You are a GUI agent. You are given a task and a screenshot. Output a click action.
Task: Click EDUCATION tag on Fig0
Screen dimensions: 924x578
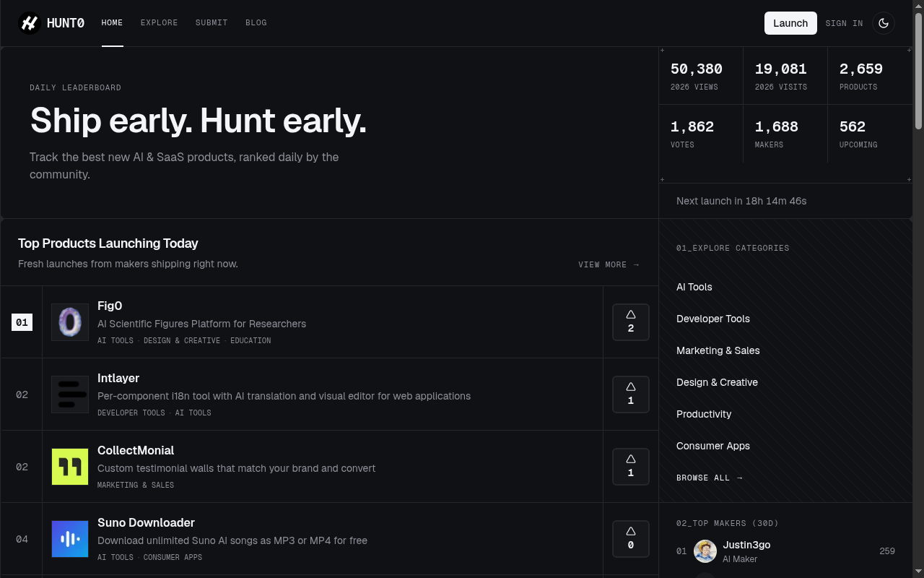pos(250,340)
